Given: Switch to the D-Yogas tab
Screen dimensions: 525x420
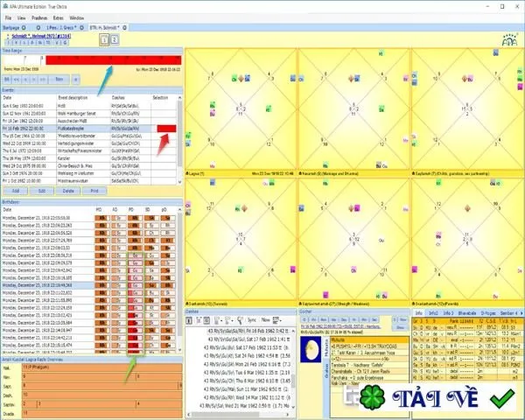Looking at the screenshot, I should [x=488, y=313].
